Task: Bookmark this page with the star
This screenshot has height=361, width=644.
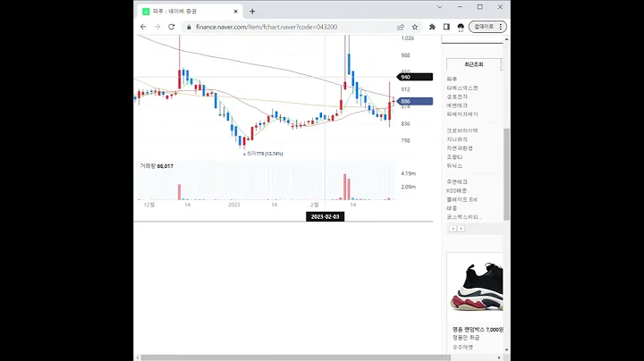Action: 415,27
